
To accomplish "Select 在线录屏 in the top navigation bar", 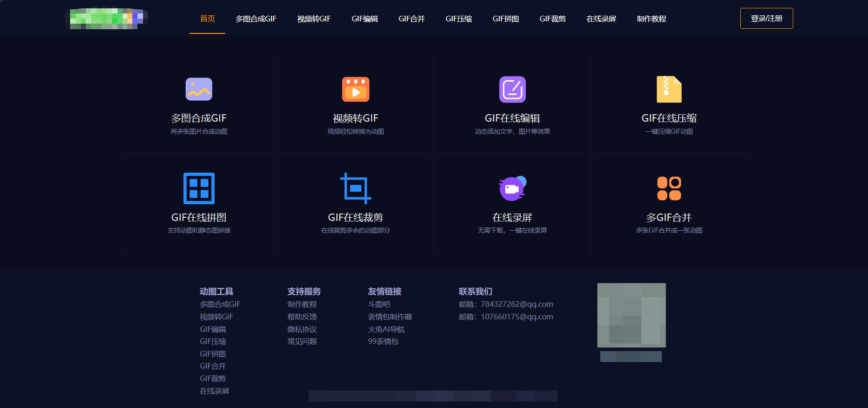I will coord(601,19).
